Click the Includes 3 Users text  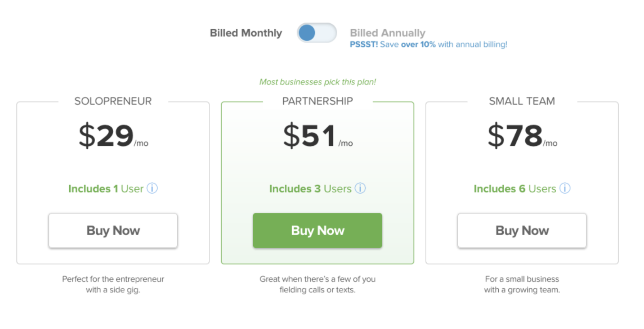(310, 189)
